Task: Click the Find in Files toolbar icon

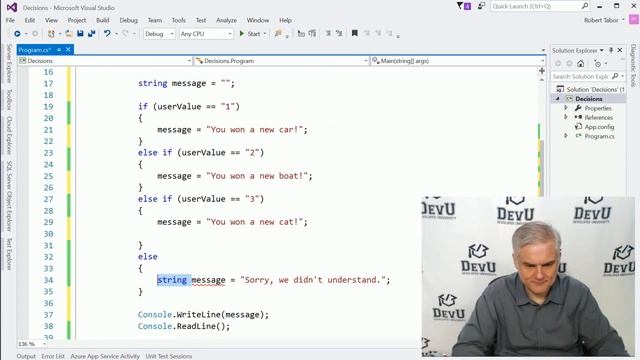Action: (278, 34)
